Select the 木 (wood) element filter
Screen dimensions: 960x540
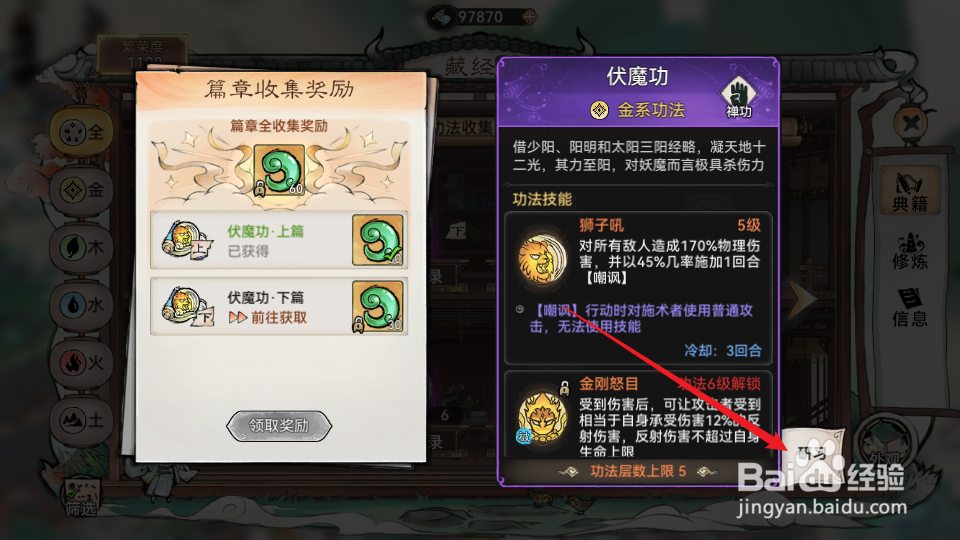click(81, 248)
